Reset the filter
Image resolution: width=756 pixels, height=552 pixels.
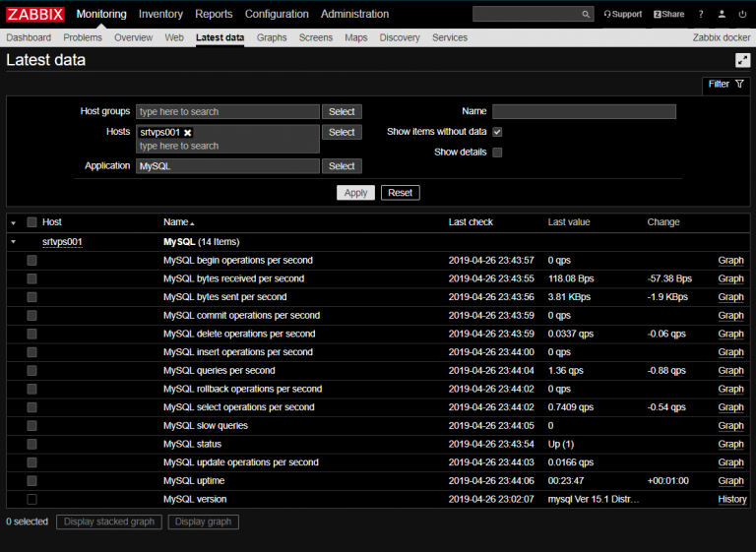pos(401,193)
